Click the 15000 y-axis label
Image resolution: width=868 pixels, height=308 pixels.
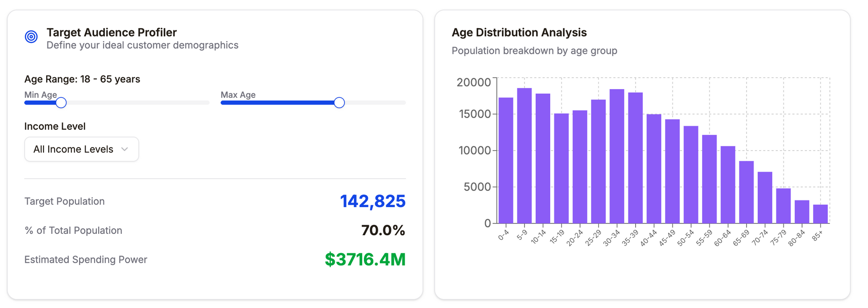point(475,114)
